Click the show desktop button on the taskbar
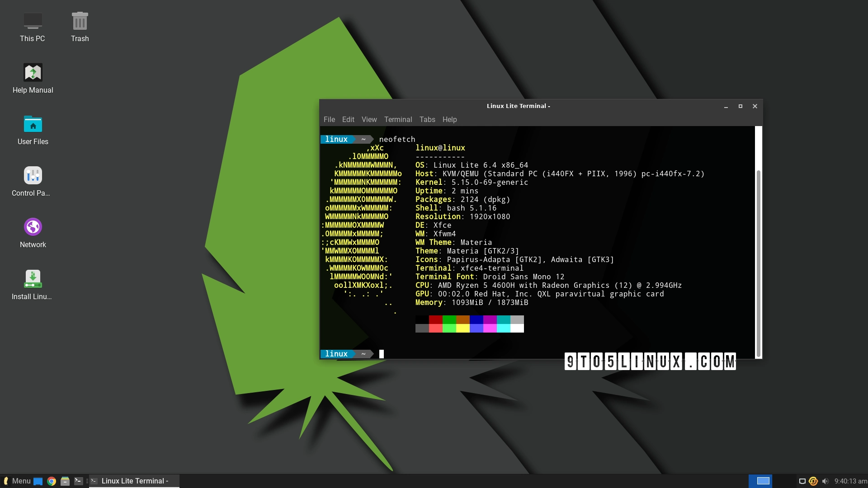868x488 pixels. click(x=38, y=481)
